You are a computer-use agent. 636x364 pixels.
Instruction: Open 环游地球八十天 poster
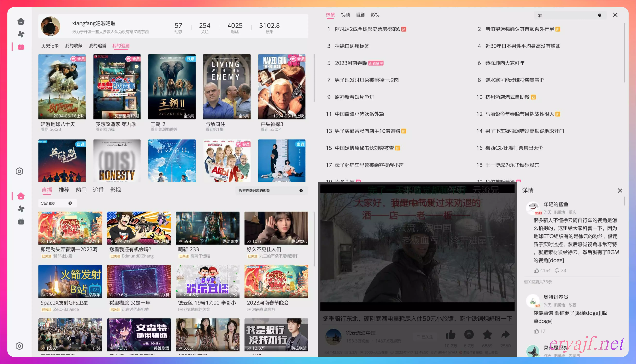[x=62, y=87]
